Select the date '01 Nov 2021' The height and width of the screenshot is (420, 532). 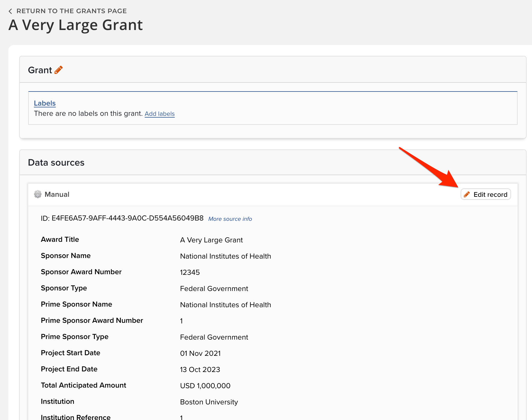[x=200, y=353]
